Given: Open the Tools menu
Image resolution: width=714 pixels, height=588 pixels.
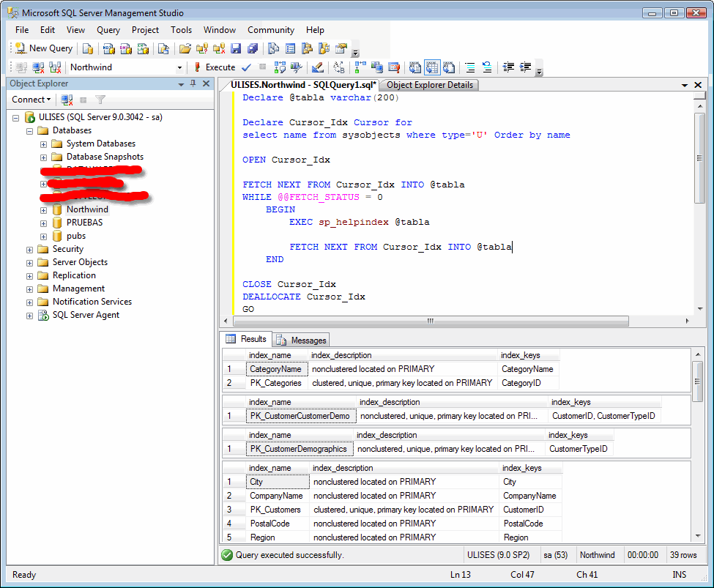Looking at the screenshot, I should coord(181,30).
